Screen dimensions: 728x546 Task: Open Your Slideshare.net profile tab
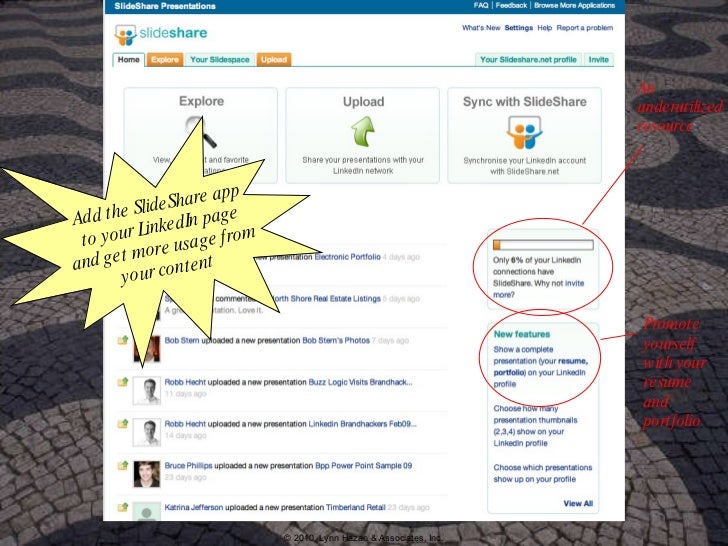pos(528,59)
